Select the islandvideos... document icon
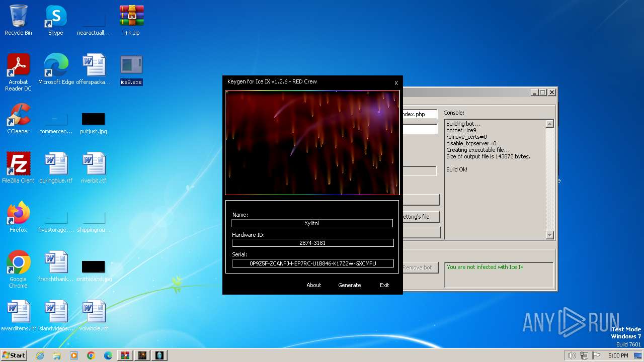Screen dimensions: 644x362 56,315
